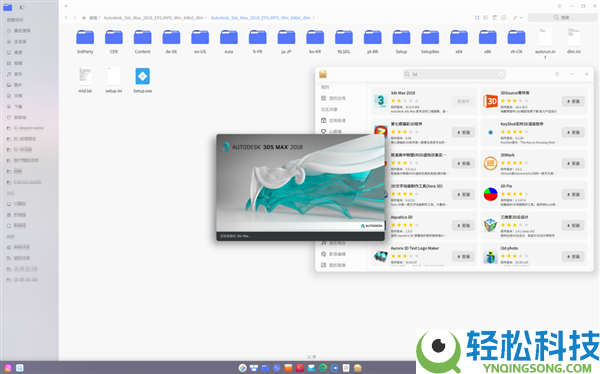Launch Edge browser from the dock

(x=323, y=368)
